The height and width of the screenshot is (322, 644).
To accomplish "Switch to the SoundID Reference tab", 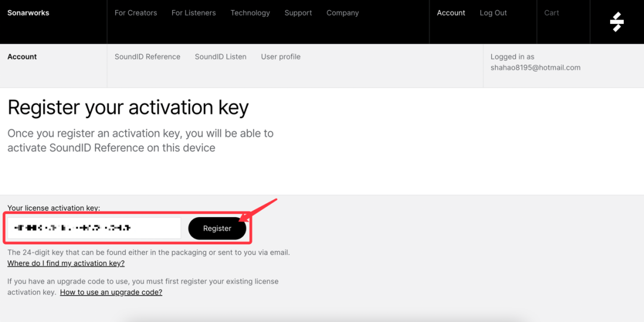I will (x=147, y=57).
